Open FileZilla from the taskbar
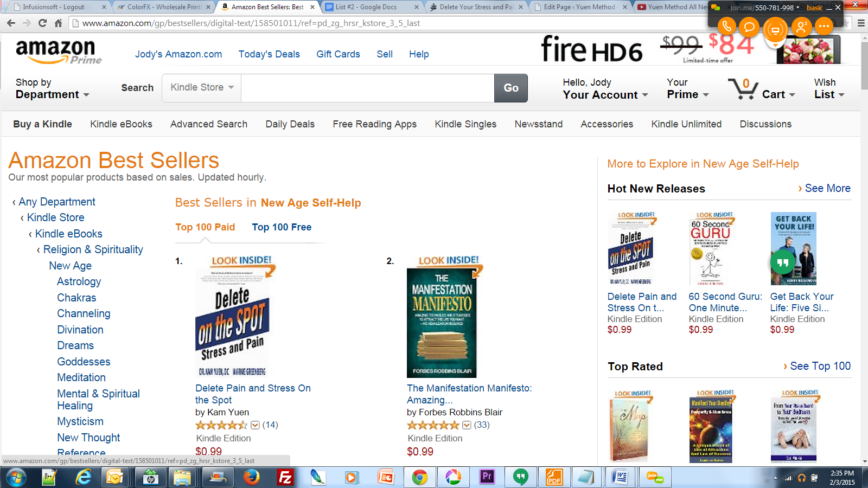Screen dimensions: 868x488 pos(284,478)
